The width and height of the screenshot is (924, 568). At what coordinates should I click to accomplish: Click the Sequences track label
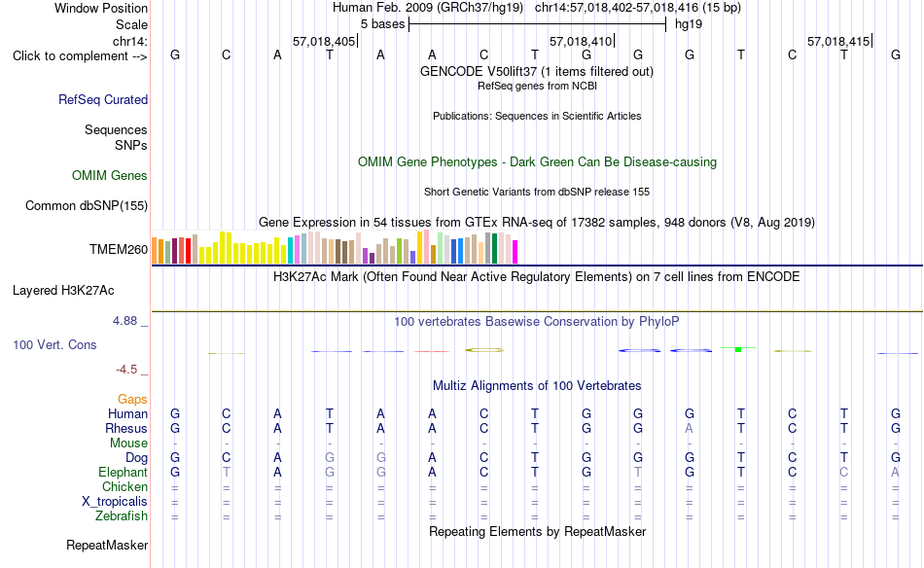(x=116, y=129)
